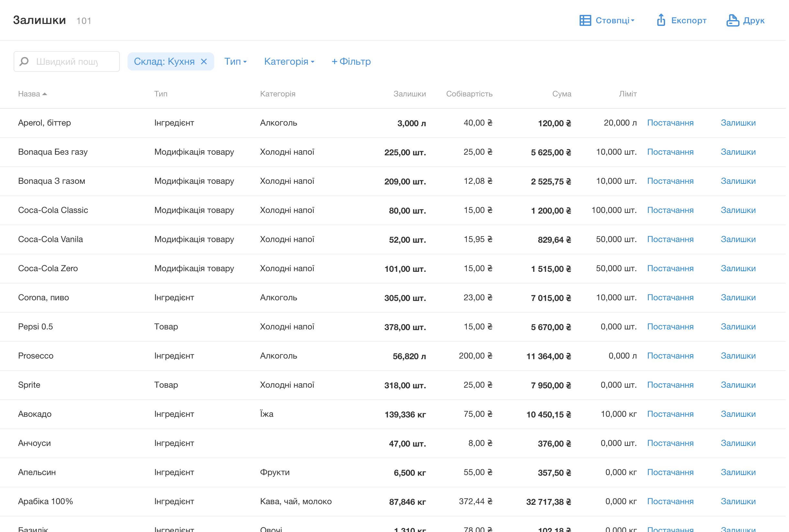
Task: Click the Залишки page title
Action: [x=39, y=20]
